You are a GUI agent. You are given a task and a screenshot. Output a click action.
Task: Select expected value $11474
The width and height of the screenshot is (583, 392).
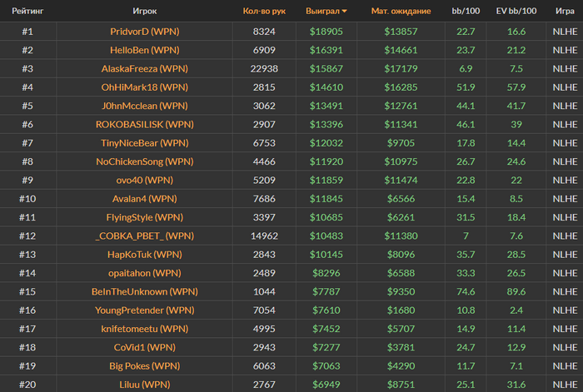click(401, 181)
